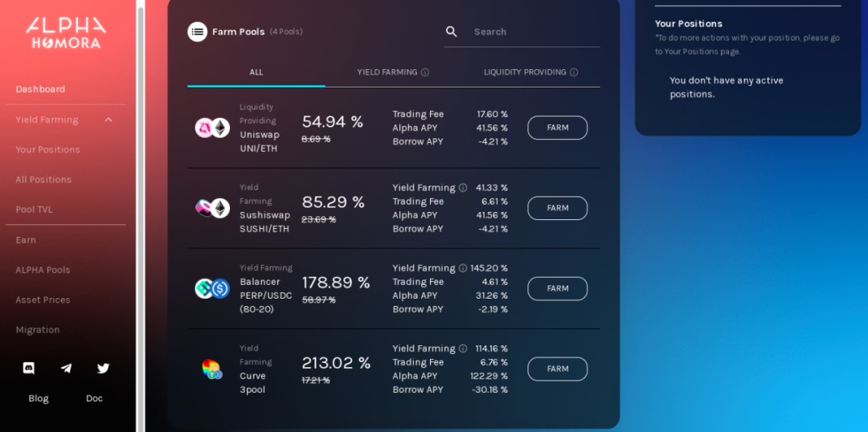
Task: Open Dashboard in the sidebar
Action: (40, 89)
